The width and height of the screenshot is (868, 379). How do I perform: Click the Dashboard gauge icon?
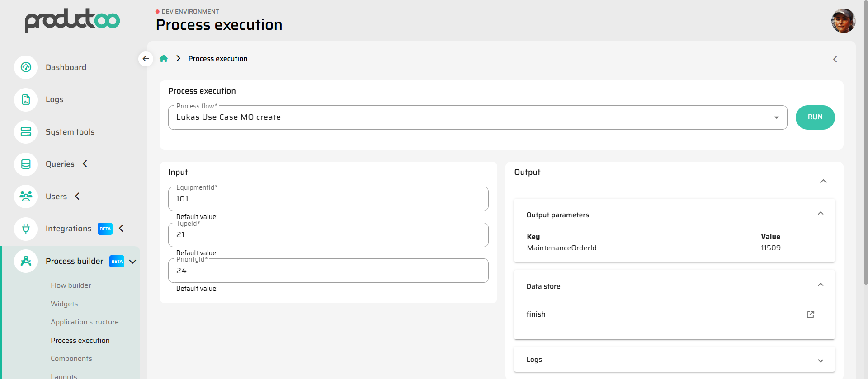26,67
